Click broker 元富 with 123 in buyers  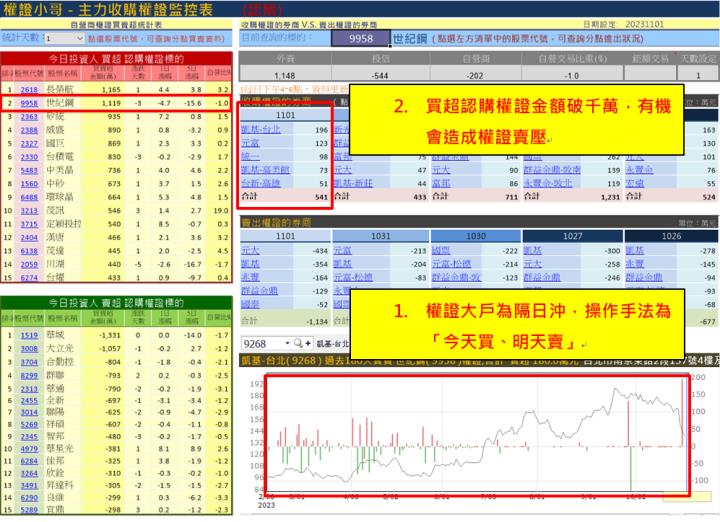click(250, 143)
